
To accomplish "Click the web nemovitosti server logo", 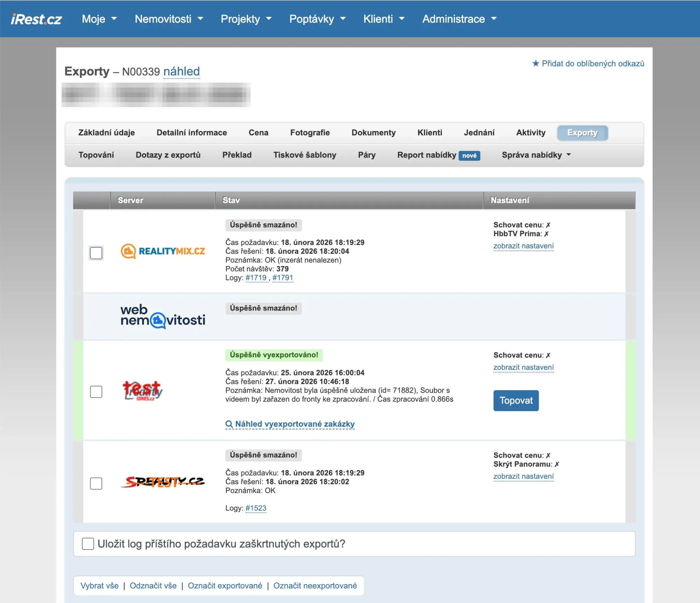I will (x=163, y=316).
